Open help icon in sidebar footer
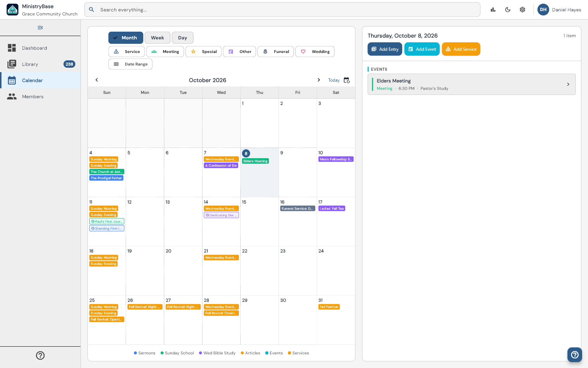Viewport: 588px width, 368px height. [40, 355]
